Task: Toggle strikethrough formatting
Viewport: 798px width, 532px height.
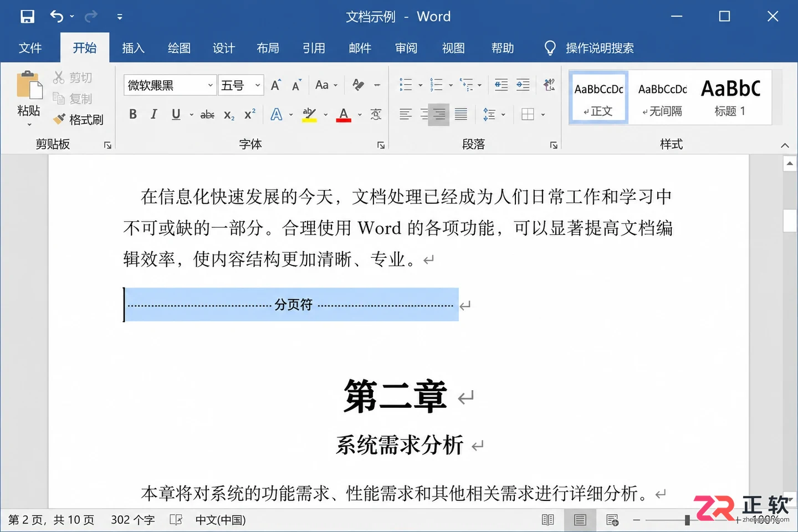Action: point(207,114)
